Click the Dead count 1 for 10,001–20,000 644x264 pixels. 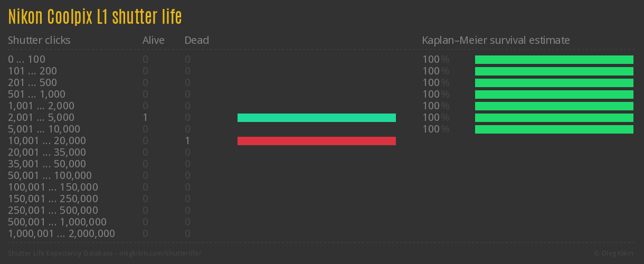(187, 141)
